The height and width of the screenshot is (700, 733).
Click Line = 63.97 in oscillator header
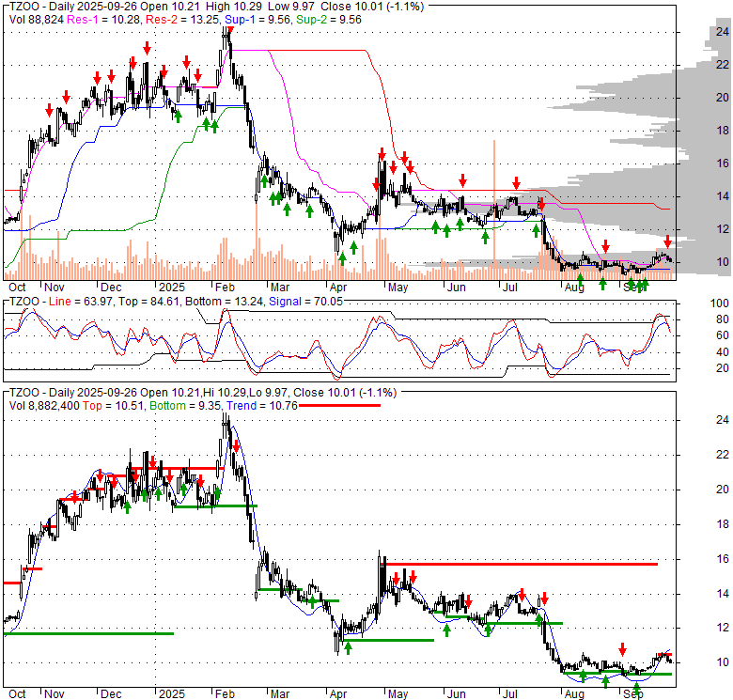pos(81,302)
